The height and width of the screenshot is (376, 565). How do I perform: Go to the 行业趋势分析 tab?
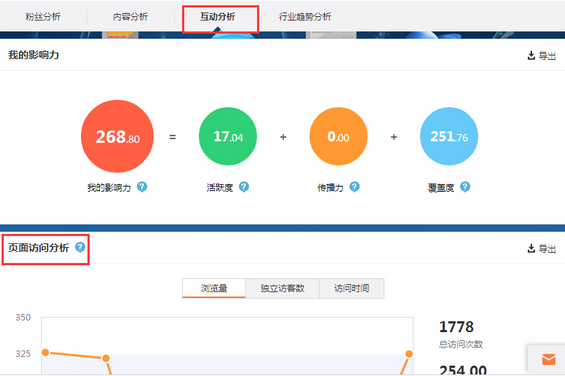pyautogui.click(x=305, y=17)
